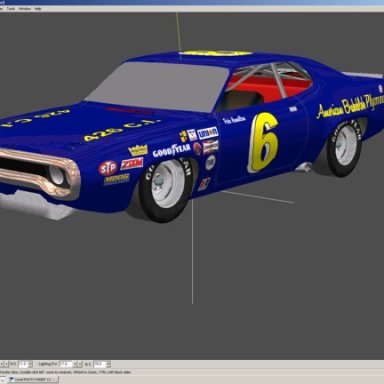Decrease the first value using spinner down arrow
Screen dimensions: 384x384
click(31, 366)
